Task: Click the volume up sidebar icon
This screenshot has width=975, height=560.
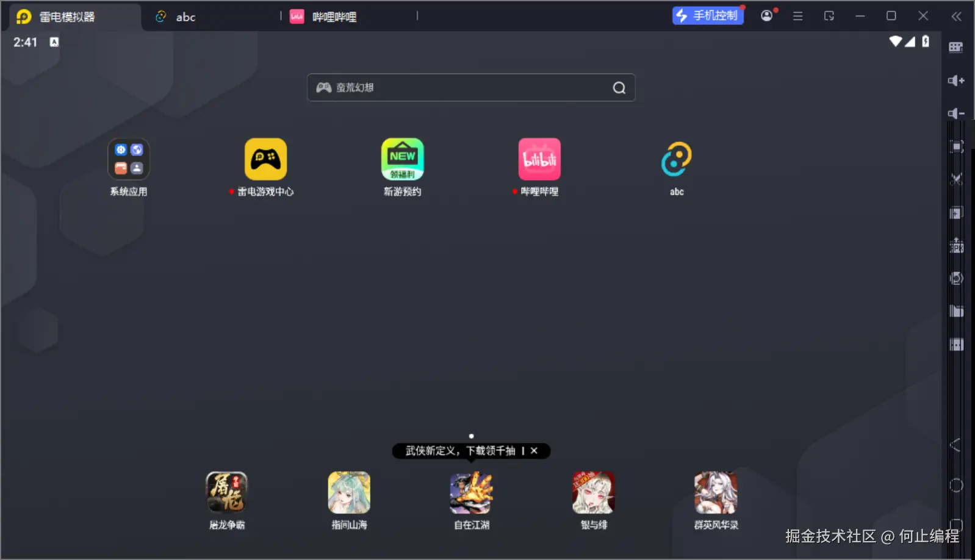Action: tap(956, 81)
